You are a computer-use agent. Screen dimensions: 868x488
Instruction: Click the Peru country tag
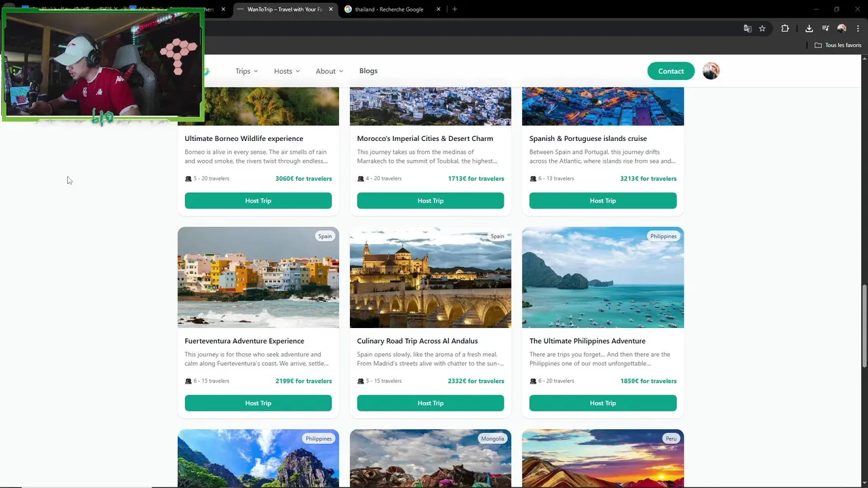(x=671, y=439)
